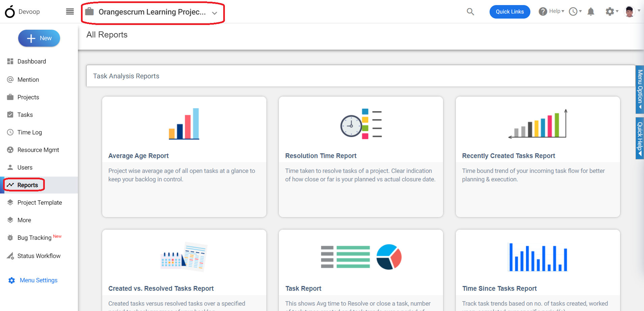The image size is (644, 311).
Task: Click the All Reports page heading
Action: click(107, 35)
